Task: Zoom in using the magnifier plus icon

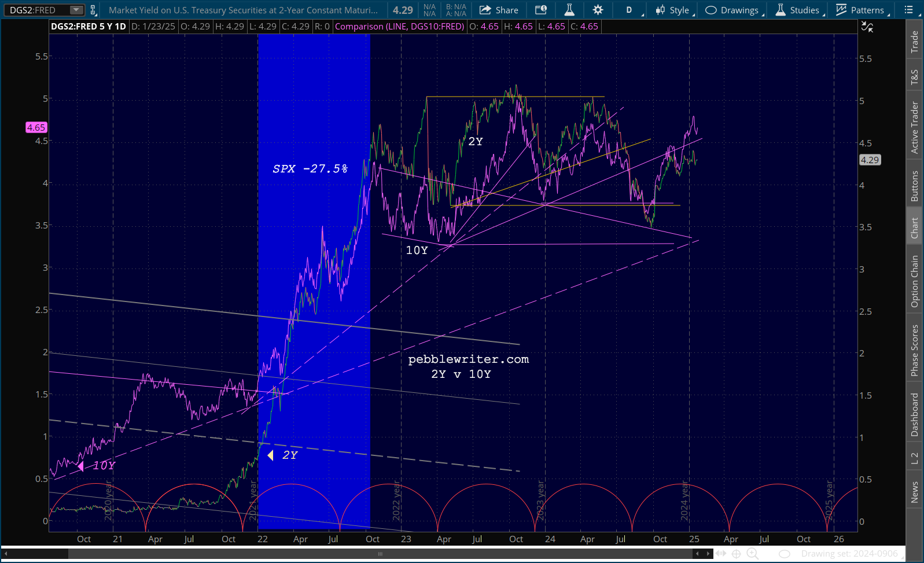Action: [x=752, y=554]
